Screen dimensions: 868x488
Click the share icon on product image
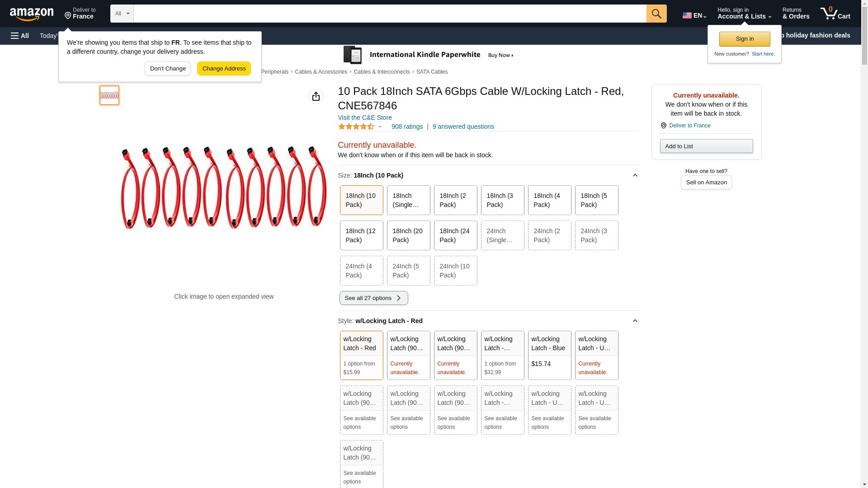pos(316,96)
